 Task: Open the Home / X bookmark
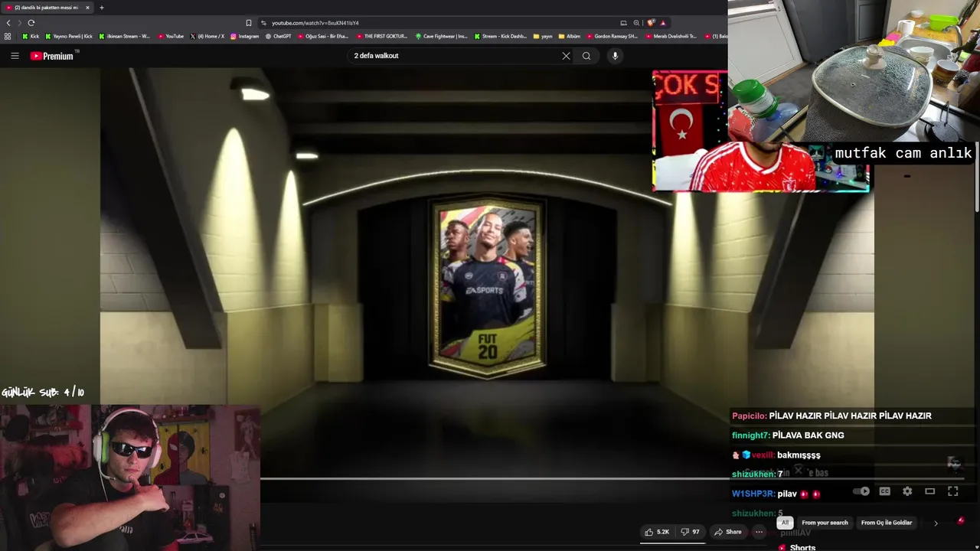(207, 36)
